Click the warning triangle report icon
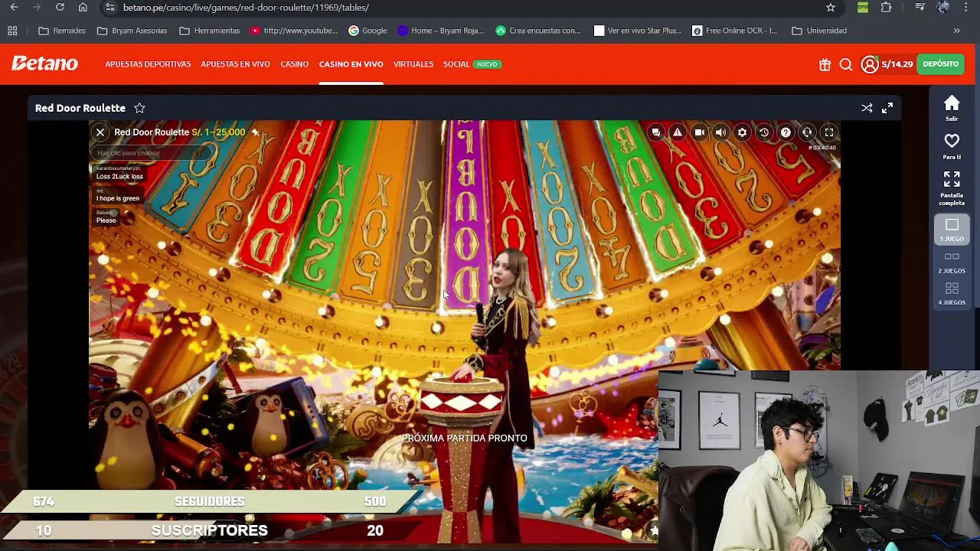Viewport: 980px width, 551px height. pos(678,132)
